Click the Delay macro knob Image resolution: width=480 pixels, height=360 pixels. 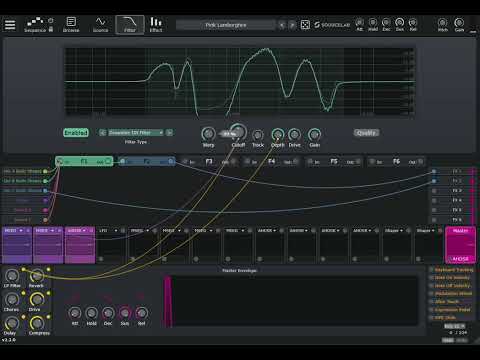click(x=11, y=323)
